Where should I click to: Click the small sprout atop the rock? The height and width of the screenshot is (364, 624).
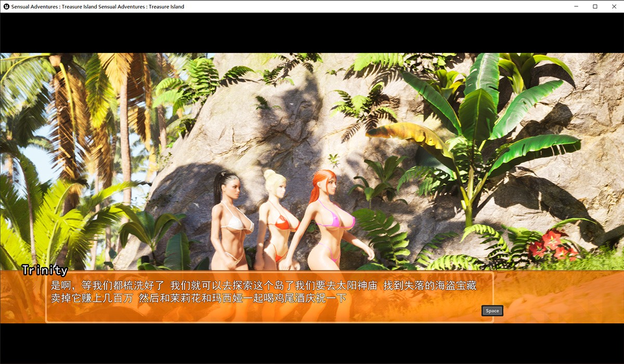pyautogui.click(x=333, y=160)
